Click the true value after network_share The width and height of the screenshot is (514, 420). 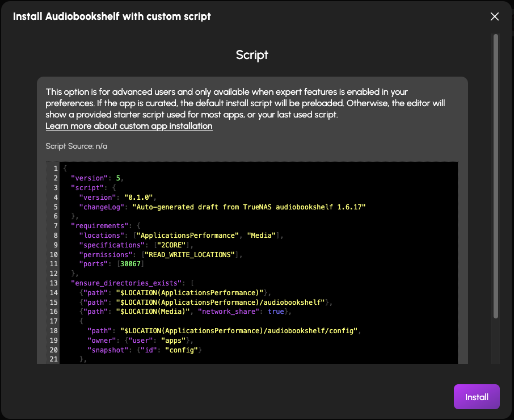coord(276,312)
